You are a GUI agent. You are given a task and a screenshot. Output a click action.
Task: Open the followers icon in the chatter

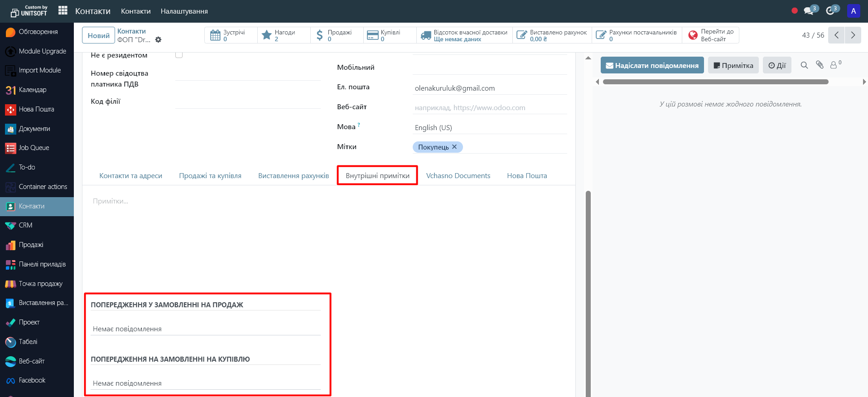pyautogui.click(x=834, y=65)
